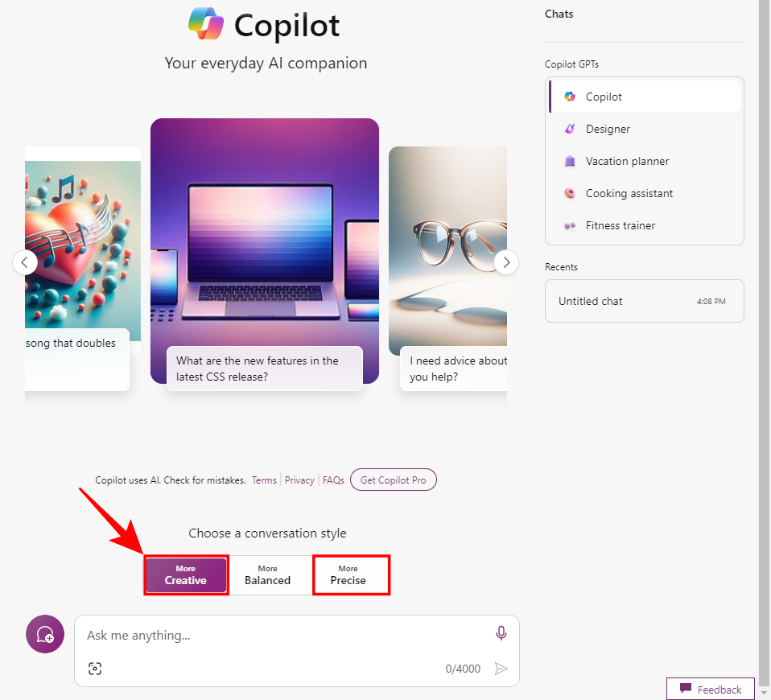Click the Get Copilot Pro button
This screenshot has height=700, width=771.
(394, 480)
